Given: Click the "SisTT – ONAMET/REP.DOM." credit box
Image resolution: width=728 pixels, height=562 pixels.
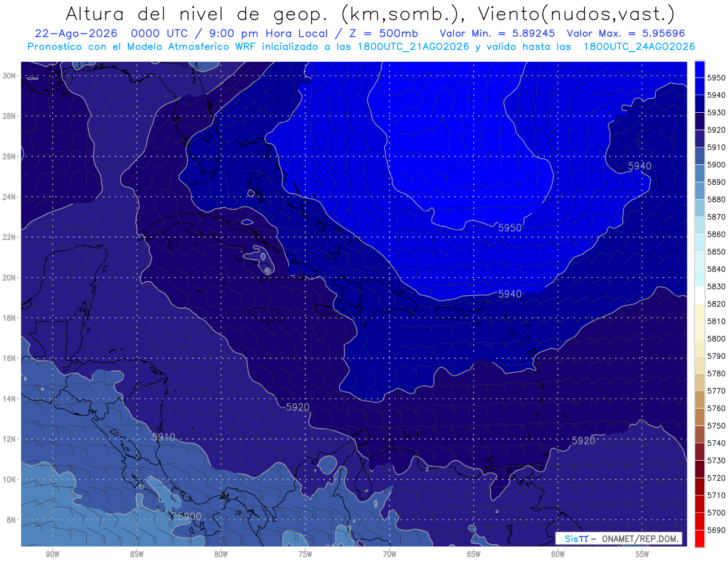Looking at the screenshot, I should [x=618, y=539].
